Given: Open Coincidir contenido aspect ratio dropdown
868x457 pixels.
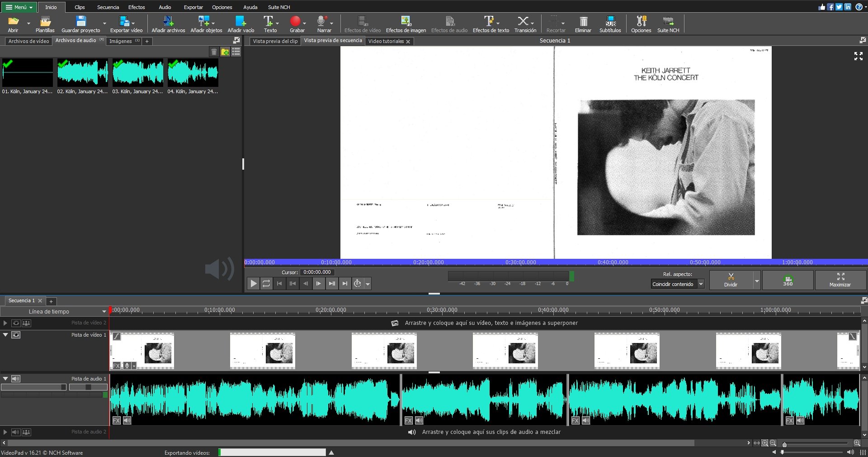Looking at the screenshot, I should click(678, 284).
